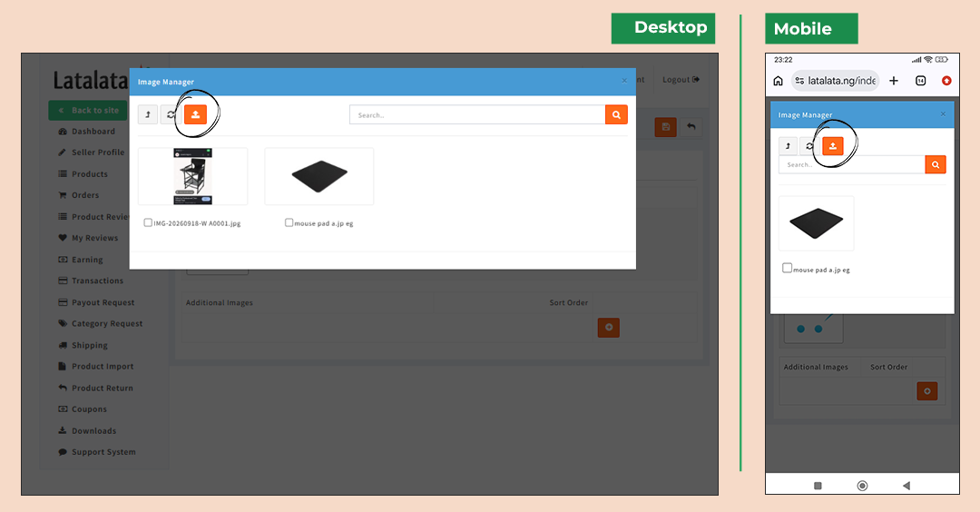Open Shipping in the sidebar

click(89, 346)
